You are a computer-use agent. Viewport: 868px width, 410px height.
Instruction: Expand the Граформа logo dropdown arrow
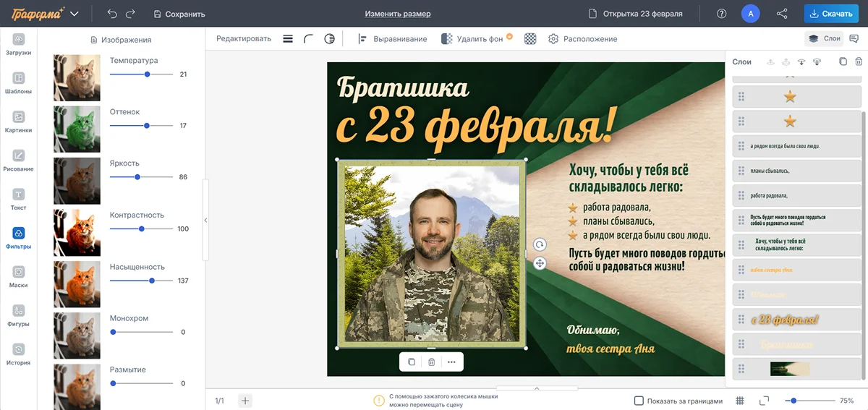coord(75,14)
